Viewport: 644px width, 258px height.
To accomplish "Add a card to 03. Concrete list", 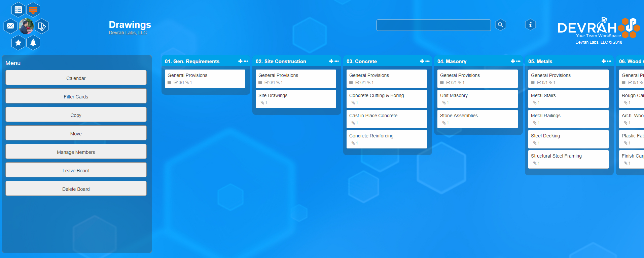I will point(422,61).
